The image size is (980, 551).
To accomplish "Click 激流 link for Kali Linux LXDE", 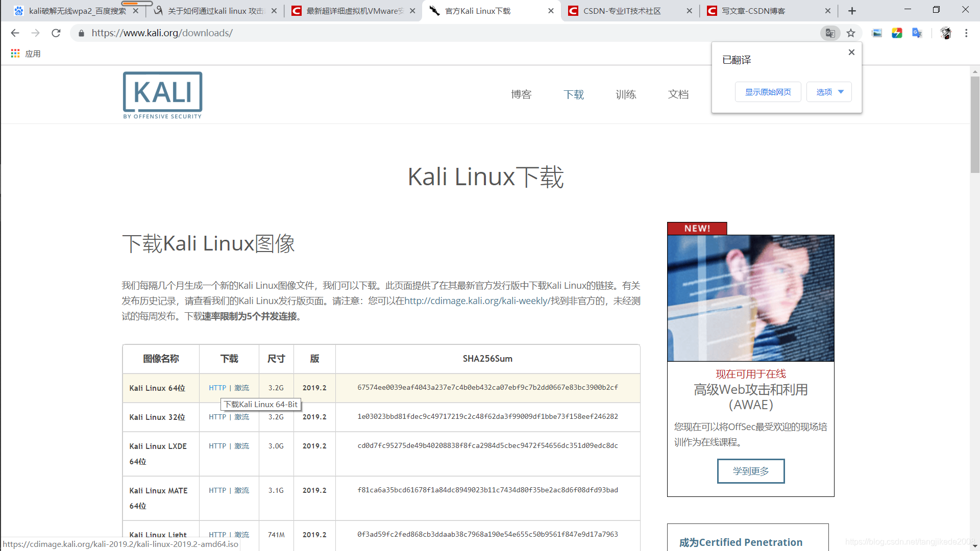I will [242, 446].
